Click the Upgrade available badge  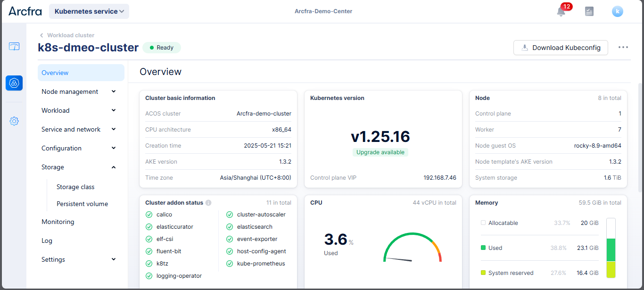[380, 152]
